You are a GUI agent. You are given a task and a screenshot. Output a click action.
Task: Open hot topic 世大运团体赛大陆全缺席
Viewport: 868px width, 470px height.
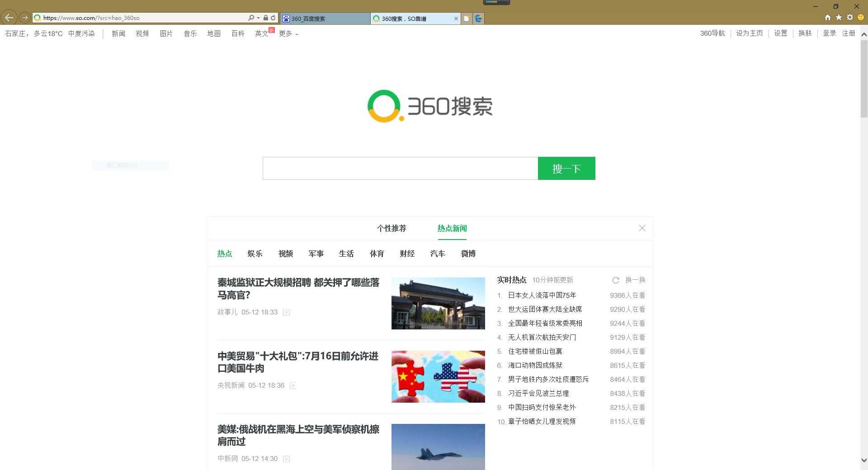click(545, 309)
